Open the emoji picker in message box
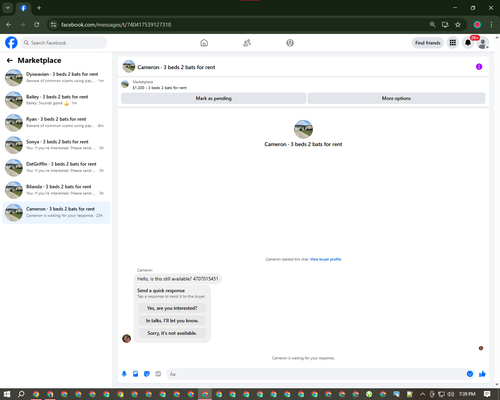The height and width of the screenshot is (400, 500). click(x=470, y=374)
